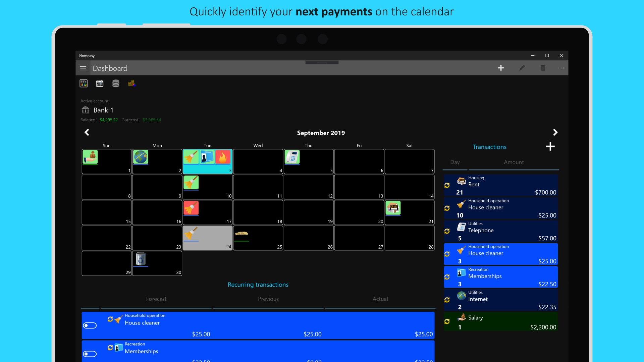The height and width of the screenshot is (362, 644).
Task: Toggle the House cleaner recurring switch
Action: point(90,325)
